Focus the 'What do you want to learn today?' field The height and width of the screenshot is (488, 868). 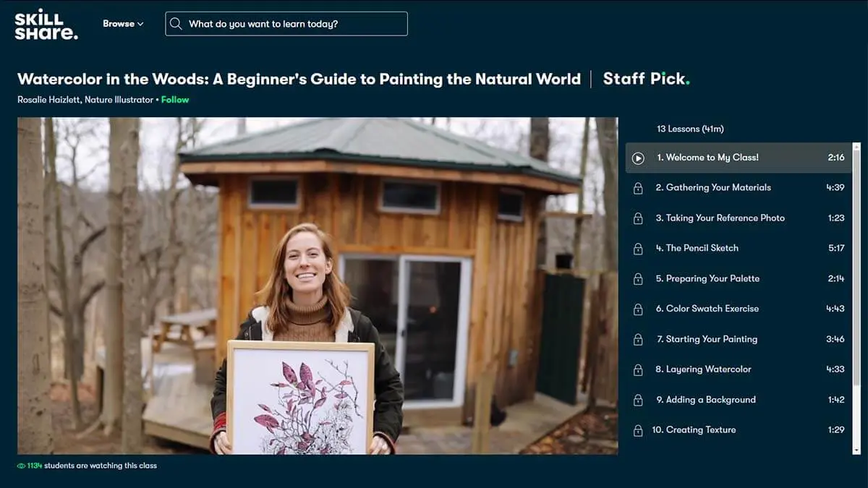(x=286, y=24)
